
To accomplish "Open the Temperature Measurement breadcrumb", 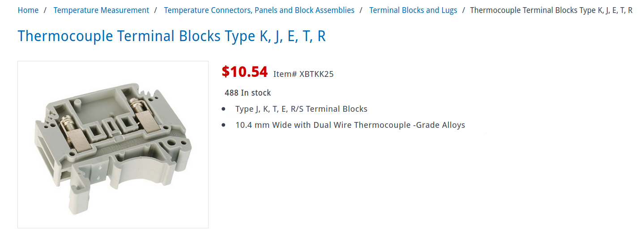I will [x=101, y=10].
